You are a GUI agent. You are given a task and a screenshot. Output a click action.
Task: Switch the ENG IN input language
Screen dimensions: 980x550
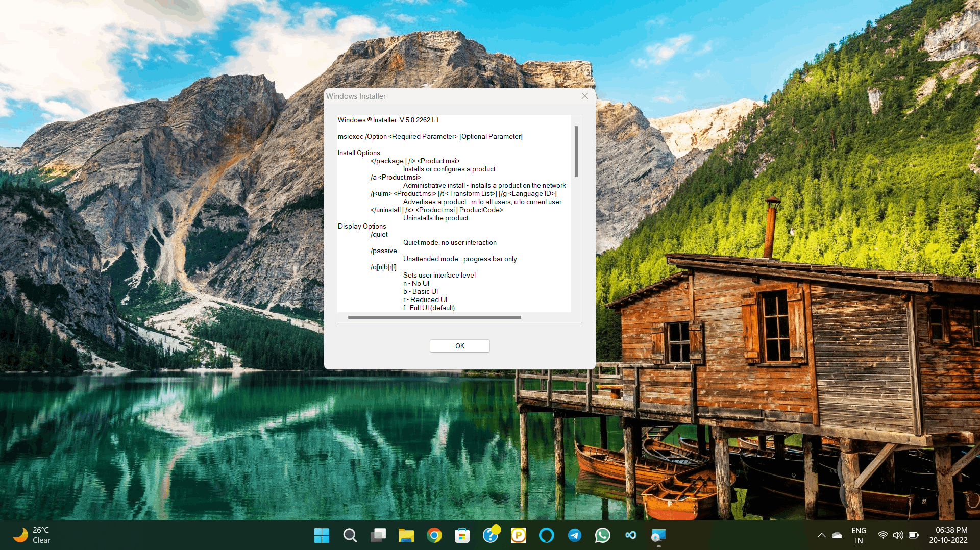coord(859,535)
